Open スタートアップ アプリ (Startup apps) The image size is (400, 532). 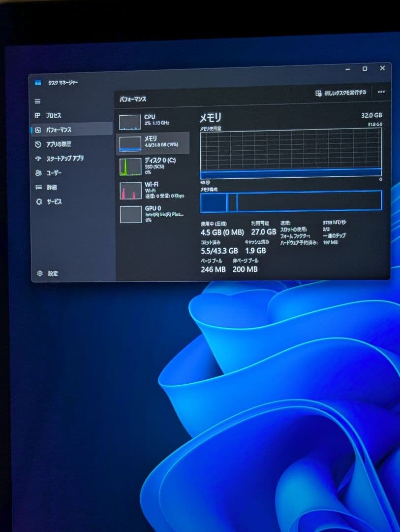tap(65, 158)
